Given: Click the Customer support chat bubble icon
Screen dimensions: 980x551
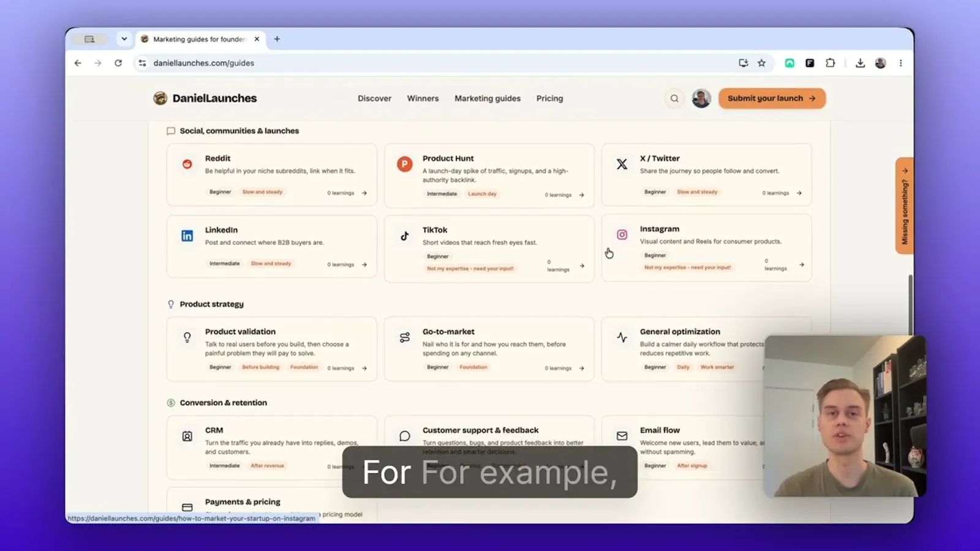Looking at the screenshot, I should click(x=404, y=436).
